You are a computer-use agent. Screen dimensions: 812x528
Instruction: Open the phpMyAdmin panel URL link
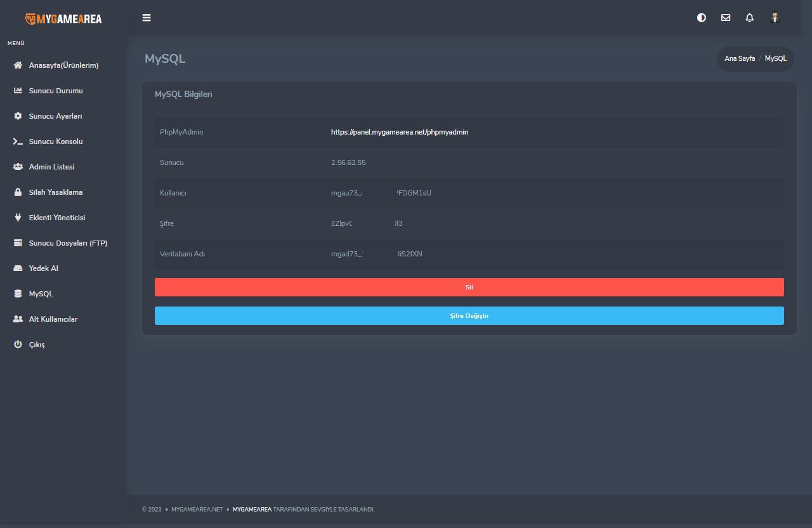[400, 132]
